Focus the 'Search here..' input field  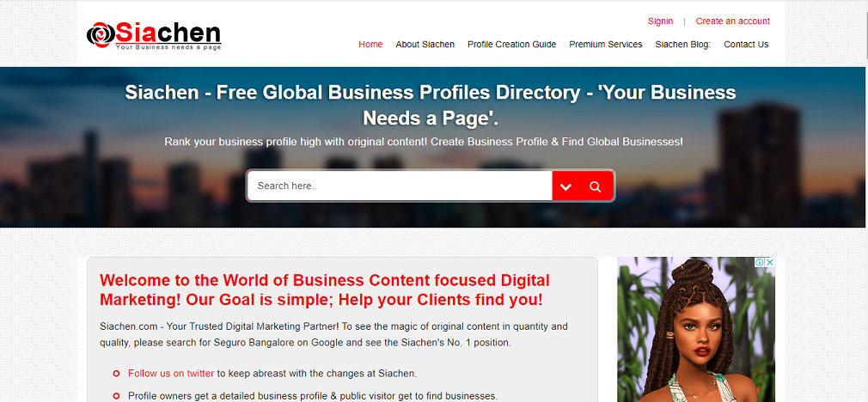click(400, 186)
